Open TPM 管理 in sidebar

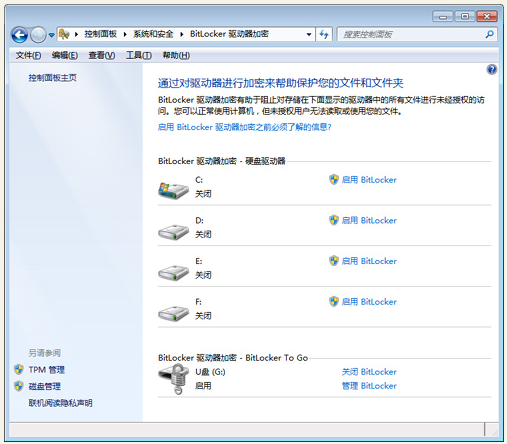pos(47,370)
